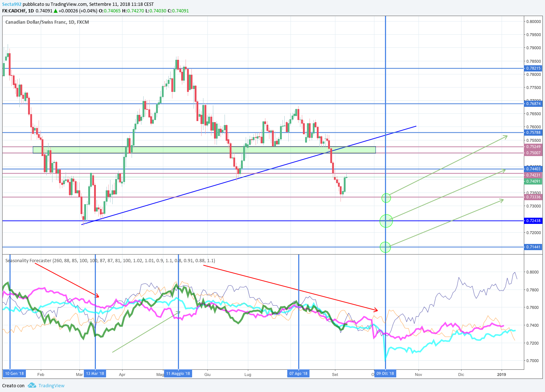Select the 0.72438 price label

(x=533, y=221)
